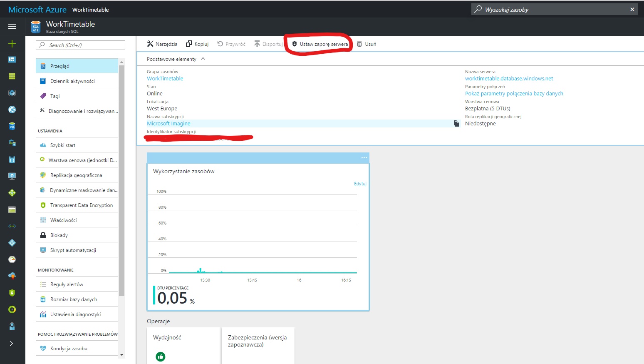Screen dimensions: 644x364
Task: Click Ustaw zaporę serwera button
Action: (320, 44)
